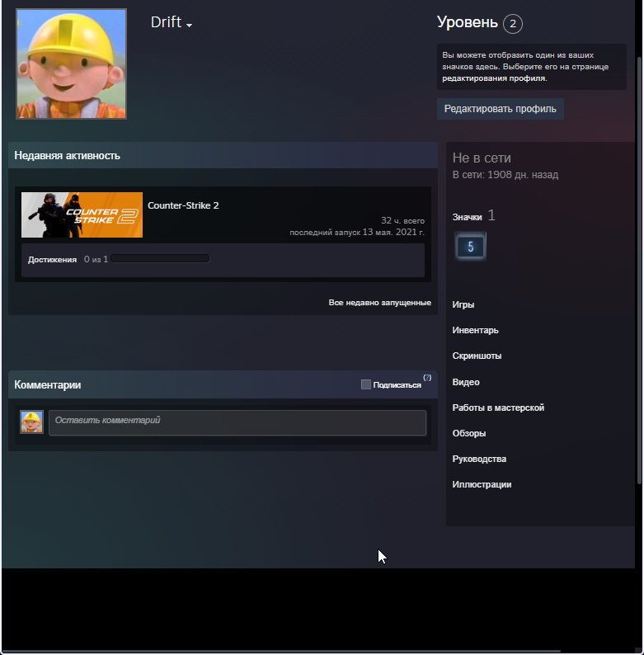Open the Counter-Strike 2 game banner image
The image size is (644, 655).
(x=82, y=214)
